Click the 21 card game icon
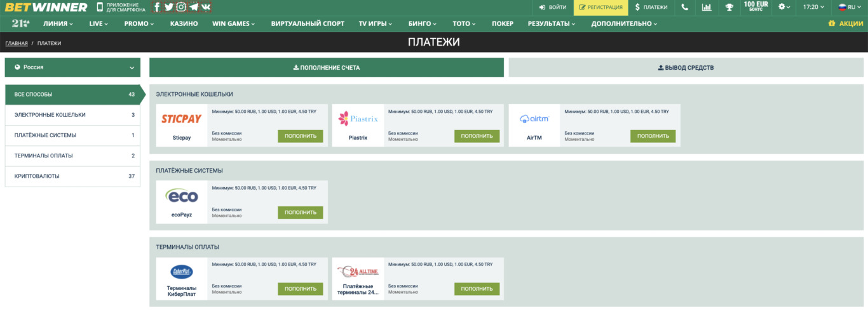868x311 pixels. pyautogui.click(x=20, y=23)
